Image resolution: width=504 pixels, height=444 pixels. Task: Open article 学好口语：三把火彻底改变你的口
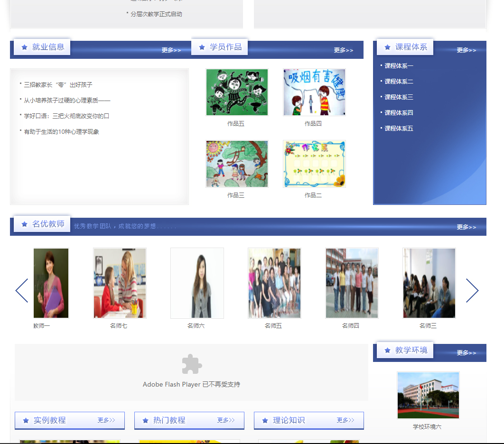66,116
